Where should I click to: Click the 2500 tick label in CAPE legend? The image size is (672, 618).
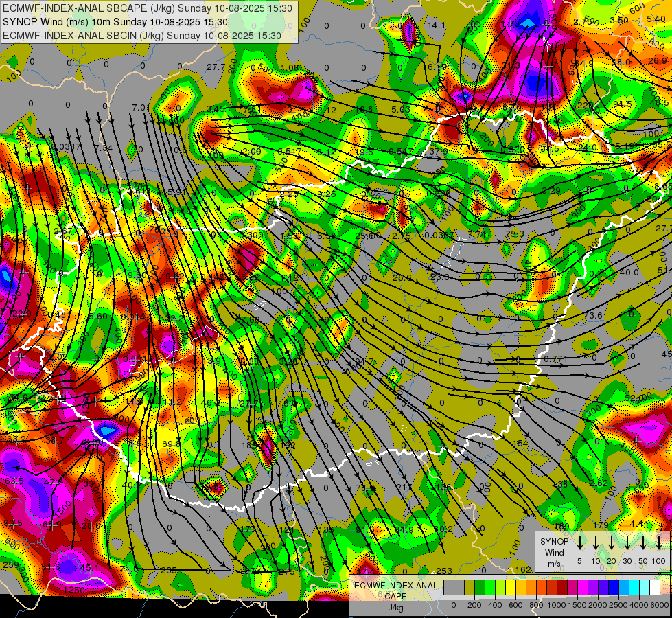[x=618, y=605]
